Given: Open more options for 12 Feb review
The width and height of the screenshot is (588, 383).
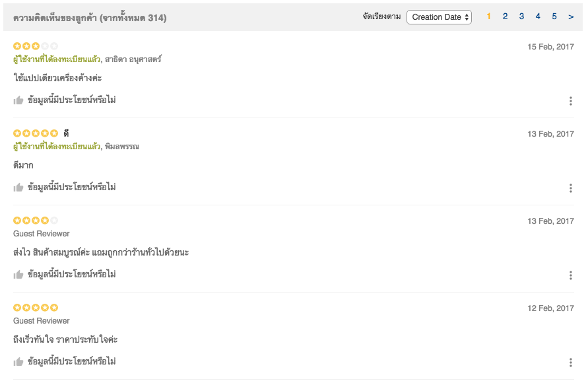Looking at the screenshot, I should point(570,363).
